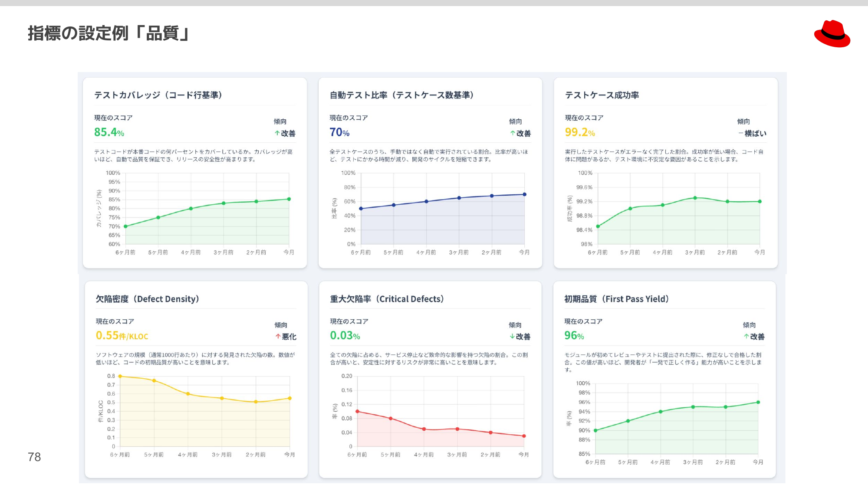The height and width of the screenshot is (488, 868).
Task: Click 今月 data point on Critical Defects chart
Action: tap(524, 436)
